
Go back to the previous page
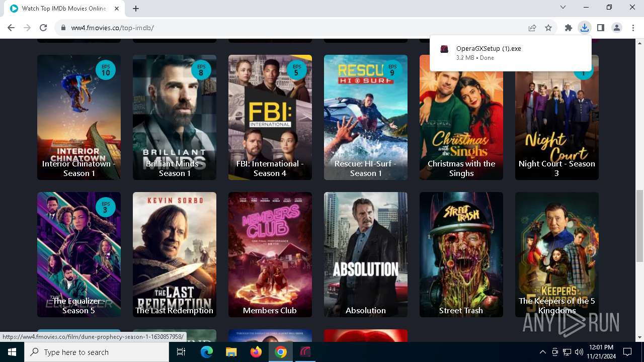[11, 28]
